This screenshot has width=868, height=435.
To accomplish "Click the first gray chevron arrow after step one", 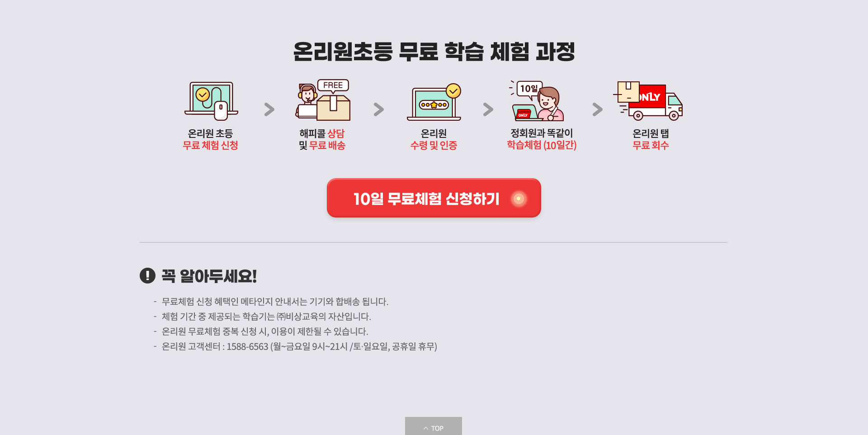I will tap(269, 109).
